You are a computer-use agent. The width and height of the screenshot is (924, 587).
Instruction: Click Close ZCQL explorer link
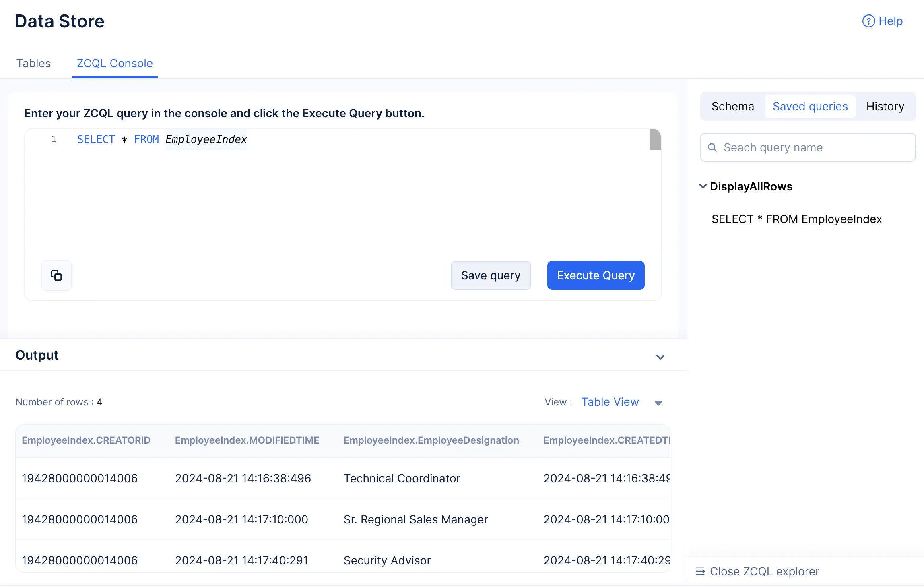(764, 571)
